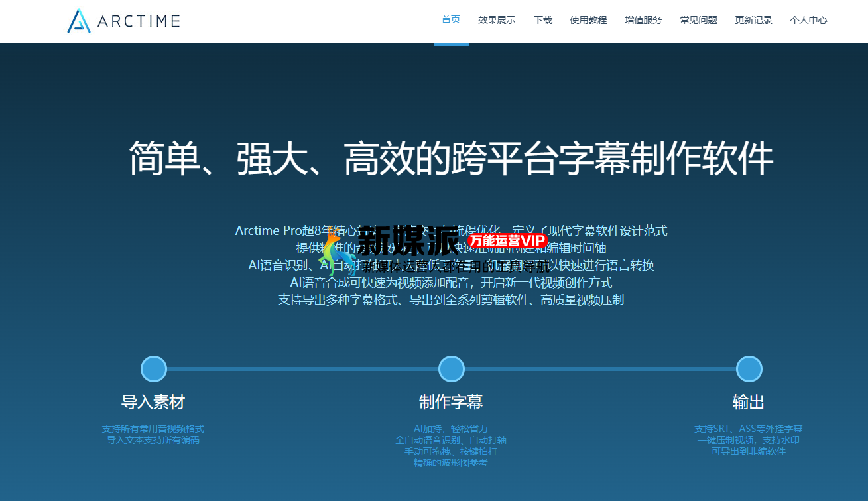The width and height of the screenshot is (868, 501).
Task: Open the 首页 nav tab
Action: (x=451, y=20)
